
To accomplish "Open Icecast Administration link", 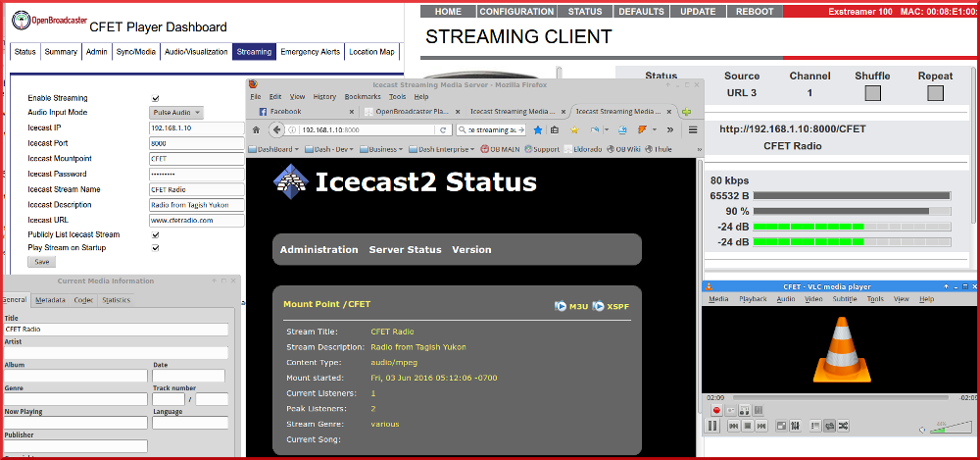I will point(318,250).
